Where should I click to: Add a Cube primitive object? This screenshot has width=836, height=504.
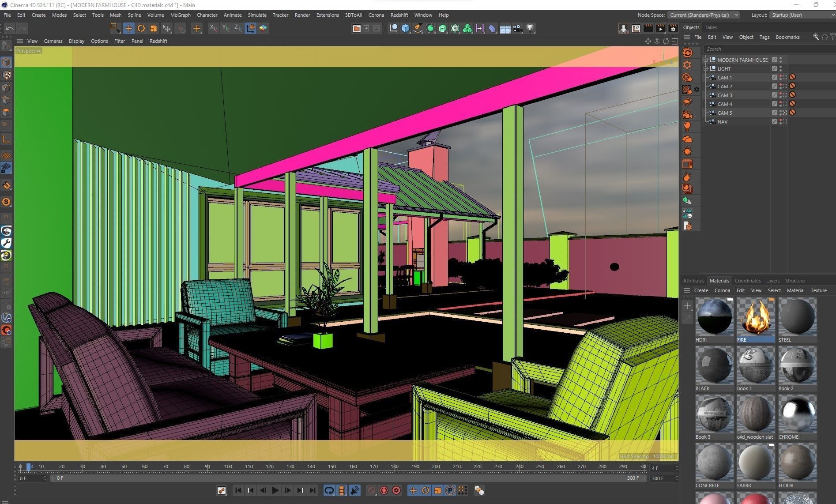[x=406, y=28]
